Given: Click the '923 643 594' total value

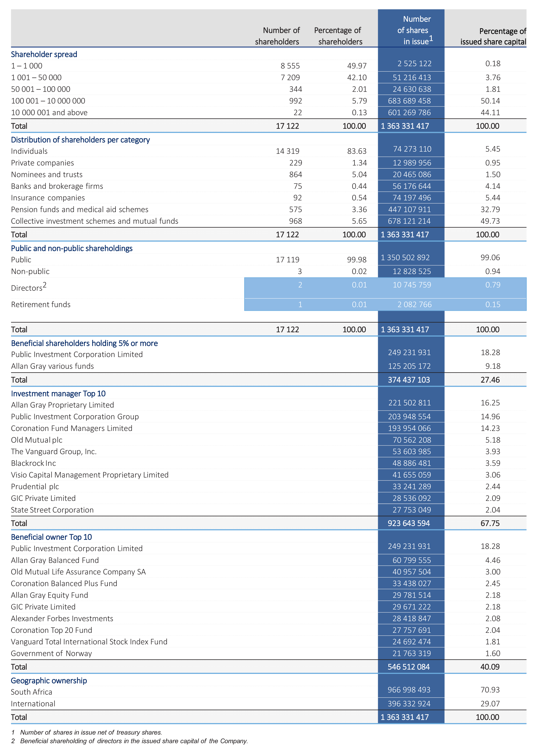Looking at the screenshot, I should [409, 524].
